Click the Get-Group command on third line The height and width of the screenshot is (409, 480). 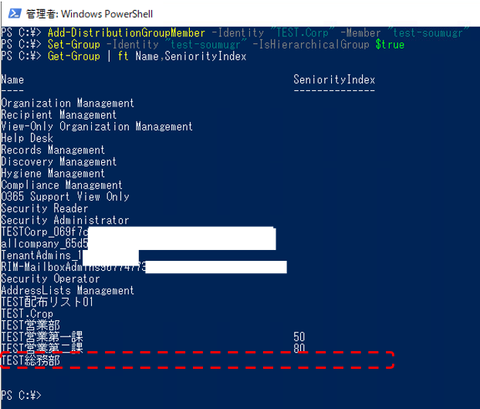click(74, 56)
